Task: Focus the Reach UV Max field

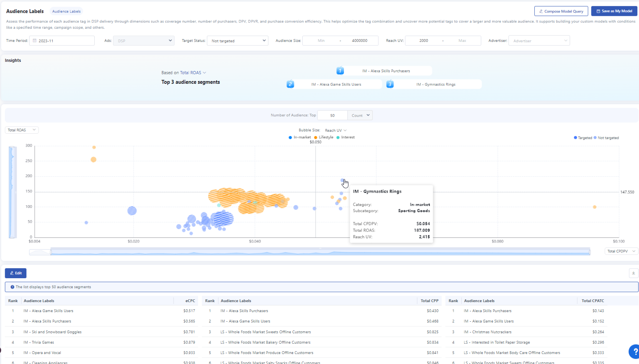Action: pyautogui.click(x=462, y=41)
